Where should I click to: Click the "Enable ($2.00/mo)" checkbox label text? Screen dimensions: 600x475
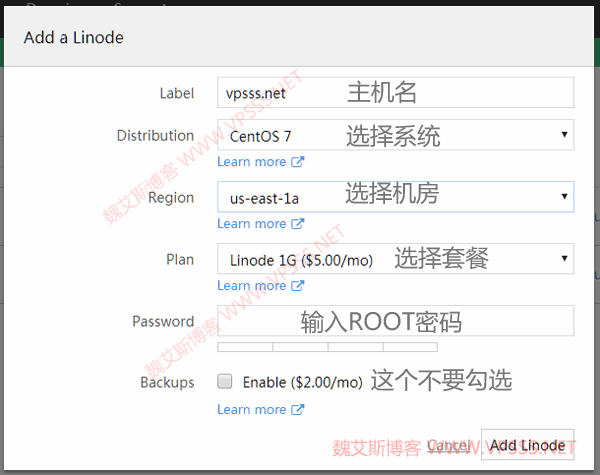tap(302, 382)
